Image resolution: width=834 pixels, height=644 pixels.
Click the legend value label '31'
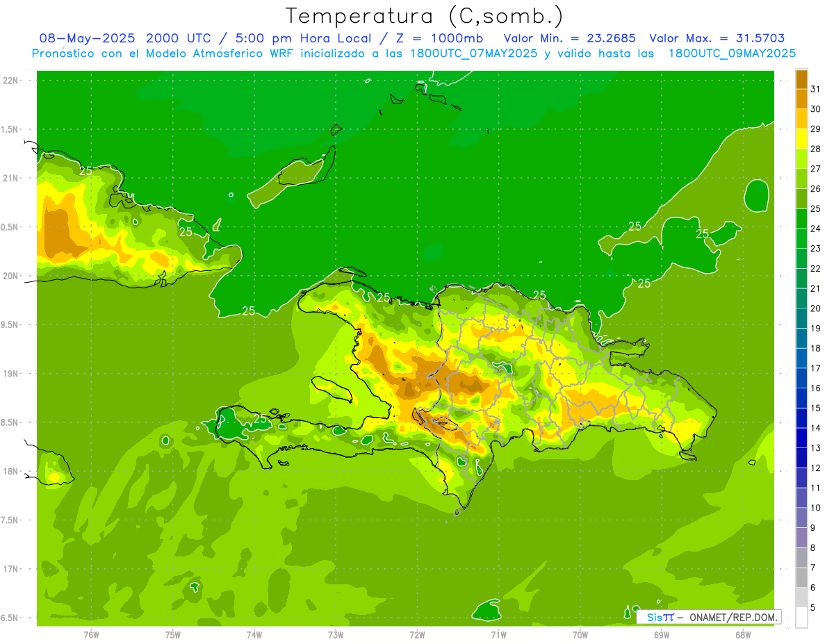(x=816, y=89)
